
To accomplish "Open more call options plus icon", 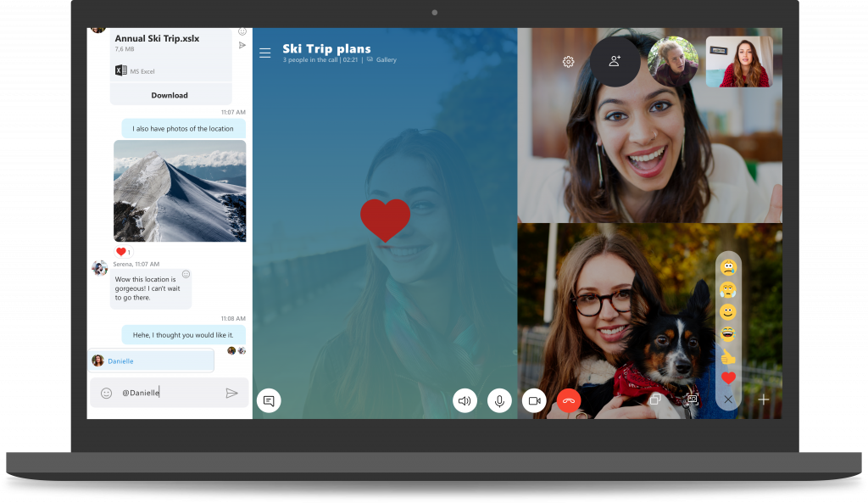I will [764, 400].
